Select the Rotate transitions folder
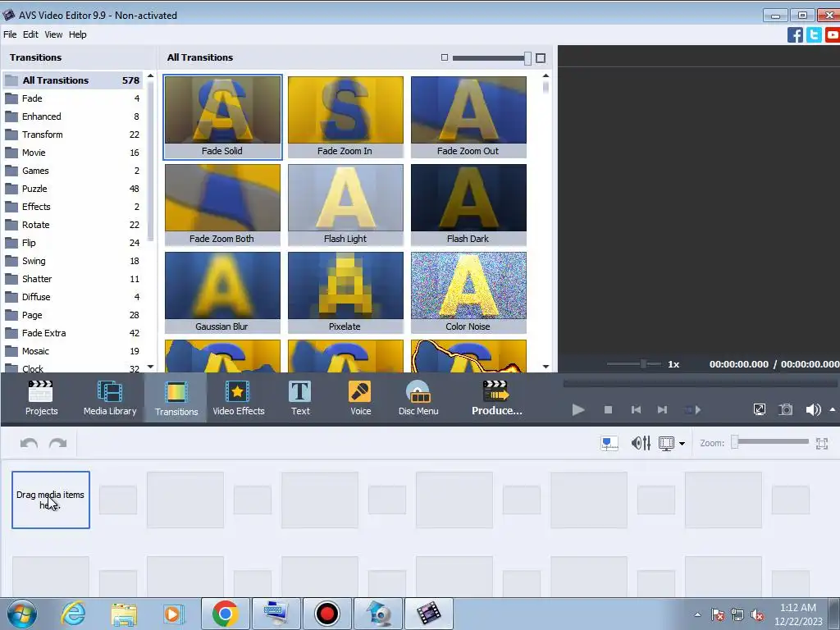This screenshot has width=840, height=630. click(72, 225)
